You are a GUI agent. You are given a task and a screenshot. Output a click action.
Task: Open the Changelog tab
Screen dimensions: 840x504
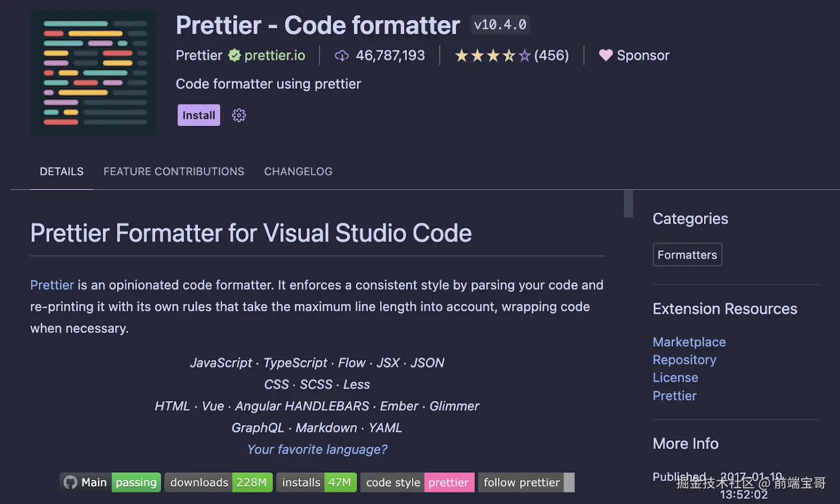point(298,172)
